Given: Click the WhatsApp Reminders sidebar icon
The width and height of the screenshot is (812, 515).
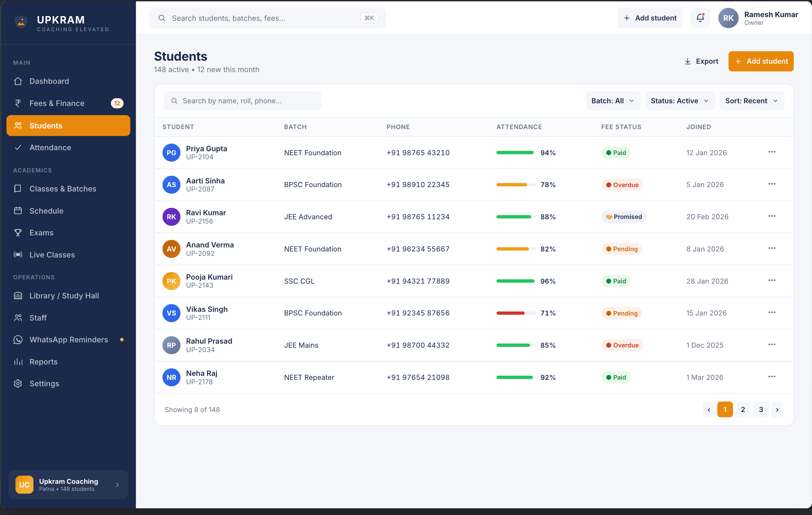Looking at the screenshot, I should 18,340.
